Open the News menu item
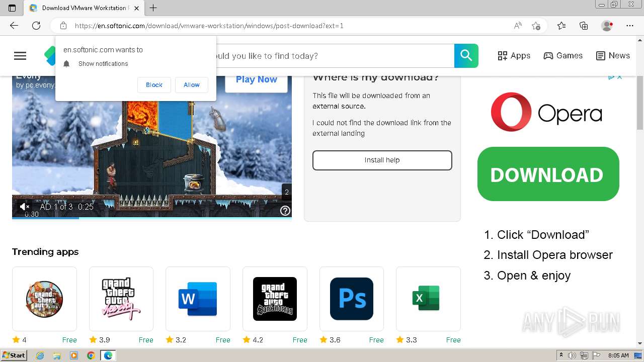Screen dimensions: 644x362 point(613,56)
